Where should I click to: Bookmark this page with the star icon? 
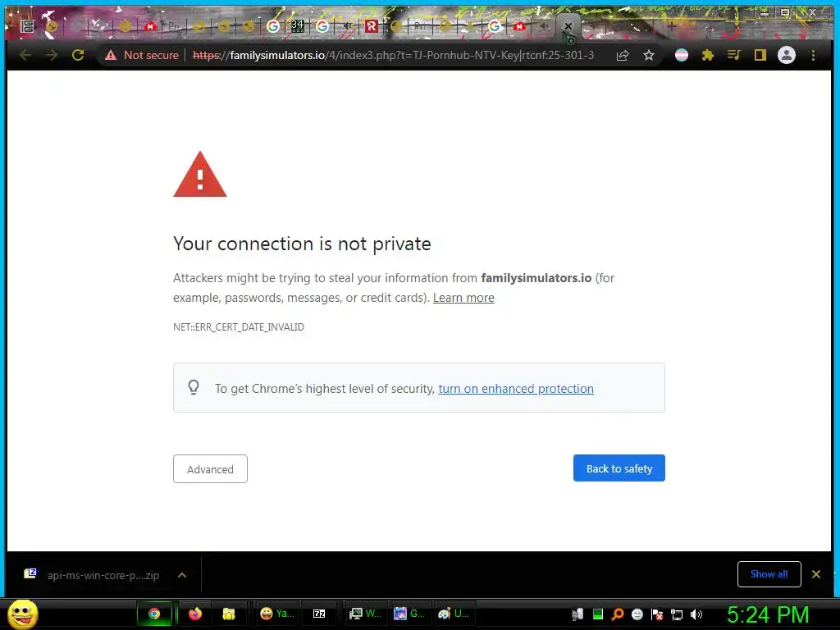[649, 55]
